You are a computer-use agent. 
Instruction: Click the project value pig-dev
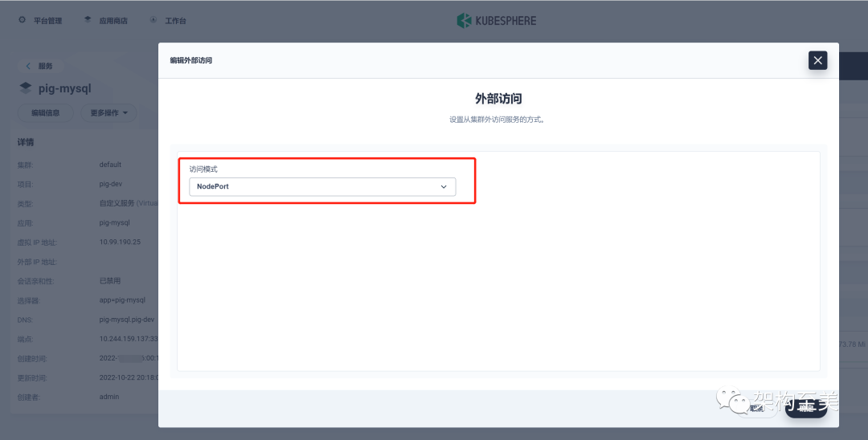[111, 184]
